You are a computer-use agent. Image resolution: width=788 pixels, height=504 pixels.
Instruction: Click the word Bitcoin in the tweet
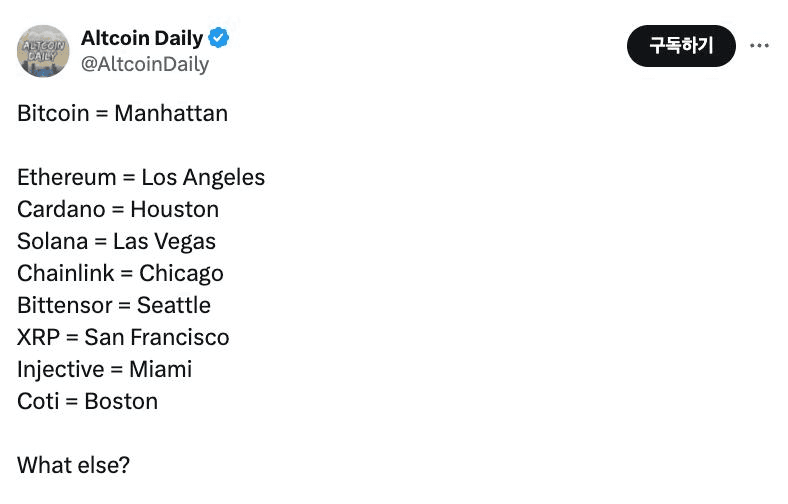(53, 113)
